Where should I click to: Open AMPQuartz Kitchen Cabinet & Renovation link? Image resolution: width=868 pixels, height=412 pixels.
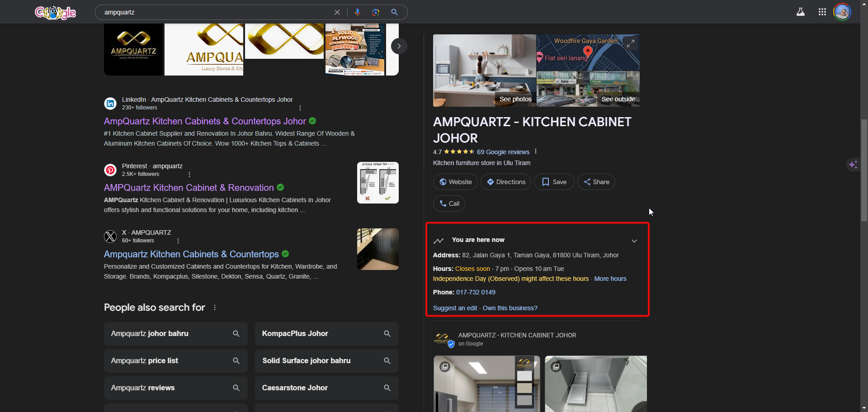(189, 188)
